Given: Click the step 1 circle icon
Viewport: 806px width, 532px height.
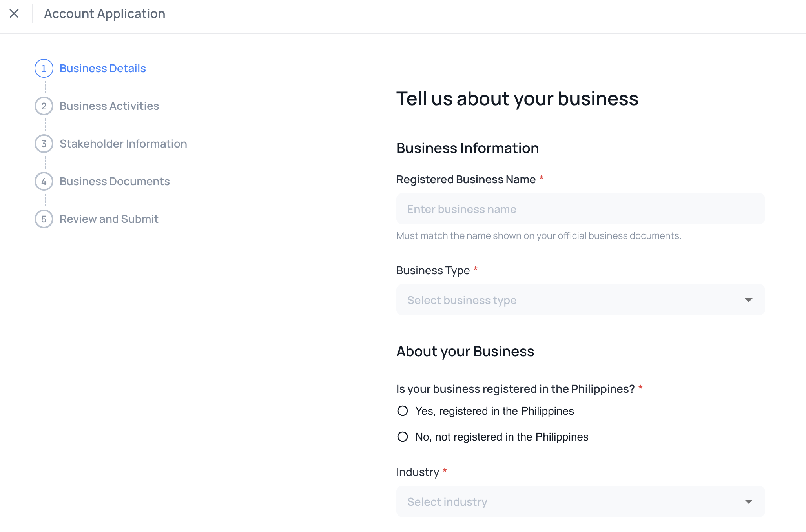Looking at the screenshot, I should [44, 69].
